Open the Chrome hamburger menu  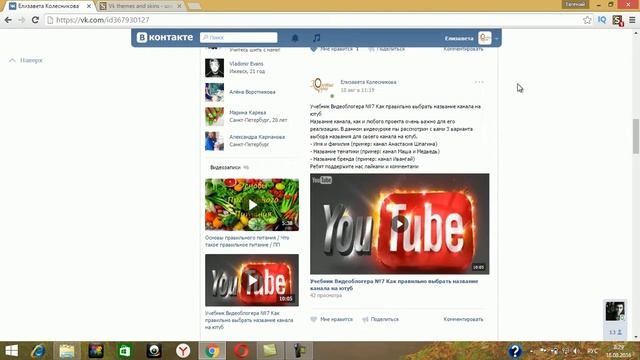click(632, 20)
